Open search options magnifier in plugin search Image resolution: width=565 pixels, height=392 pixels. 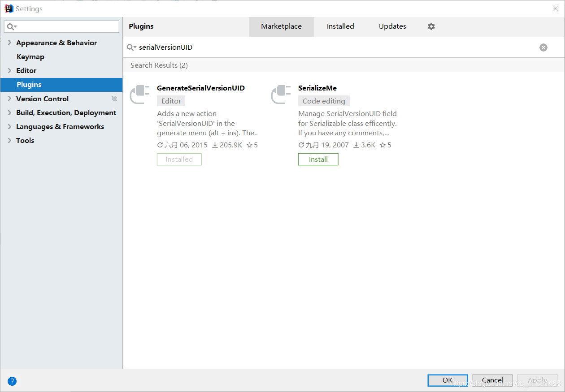pos(132,47)
